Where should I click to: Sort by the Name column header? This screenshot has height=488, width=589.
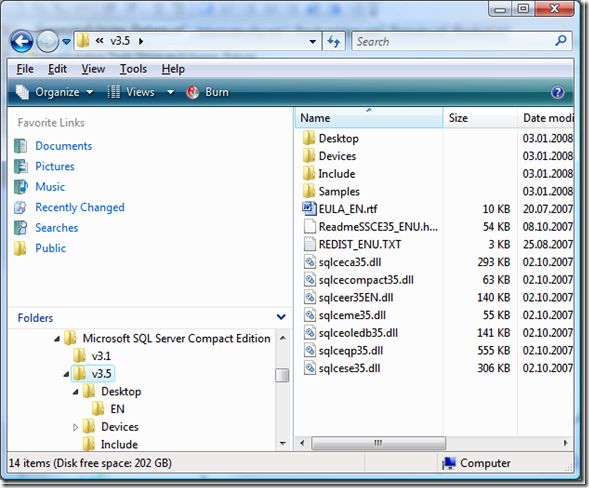tap(369, 118)
